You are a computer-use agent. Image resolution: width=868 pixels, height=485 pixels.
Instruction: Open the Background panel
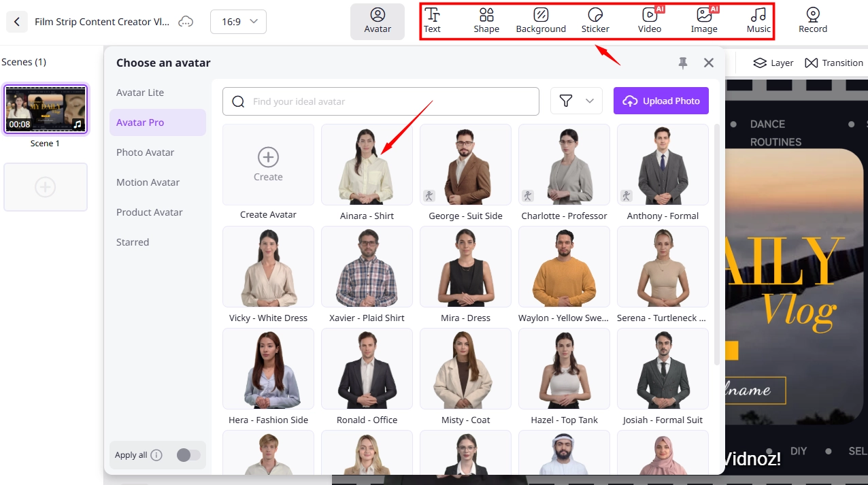541,20
